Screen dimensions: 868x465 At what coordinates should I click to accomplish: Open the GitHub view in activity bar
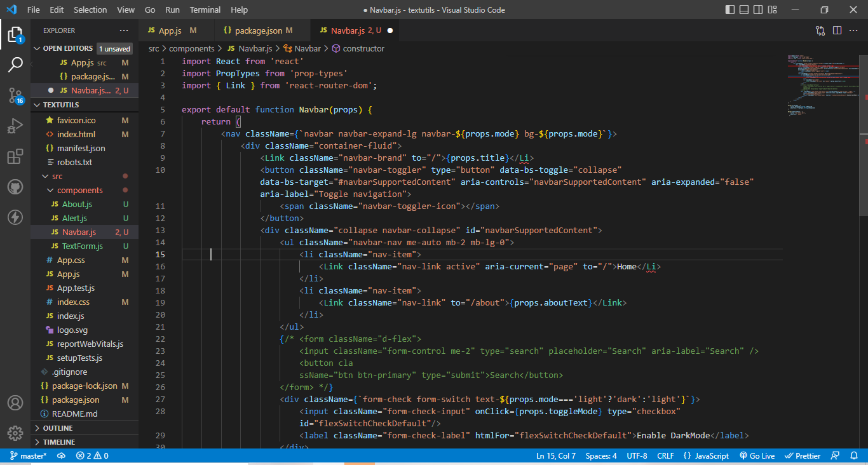click(x=15, y=187)
